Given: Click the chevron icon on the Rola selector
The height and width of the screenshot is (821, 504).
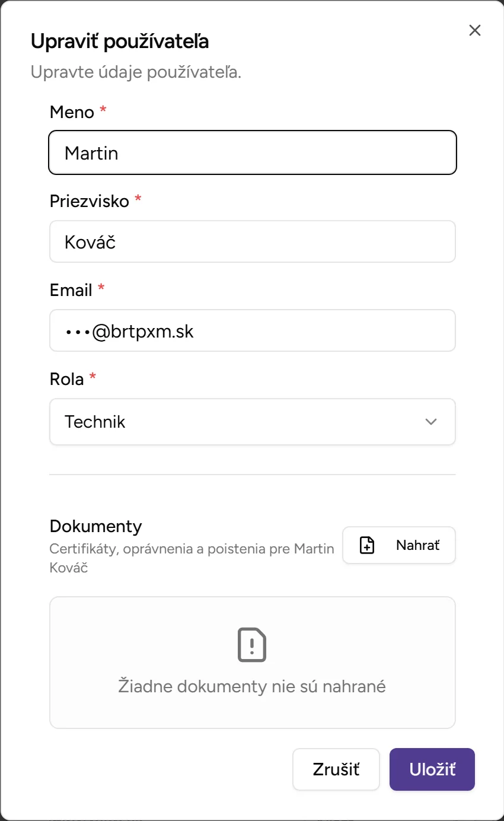Looking at the screenshot, I should tap(432, 422).
